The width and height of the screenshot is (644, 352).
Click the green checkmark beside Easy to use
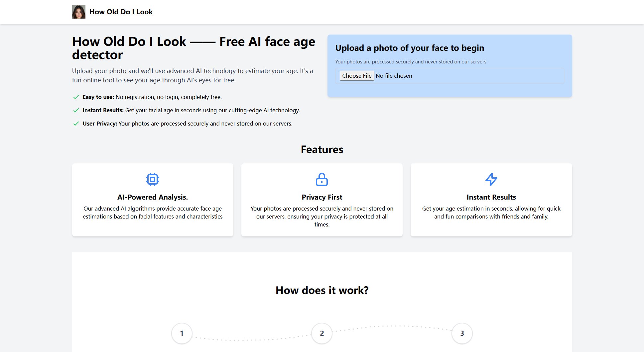[x=76, y=97]
